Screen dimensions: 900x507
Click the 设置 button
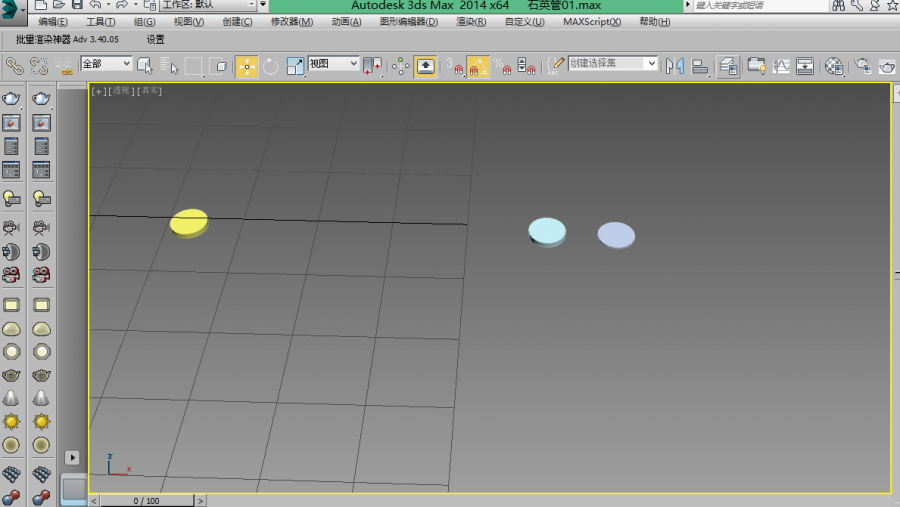[156, 40]
